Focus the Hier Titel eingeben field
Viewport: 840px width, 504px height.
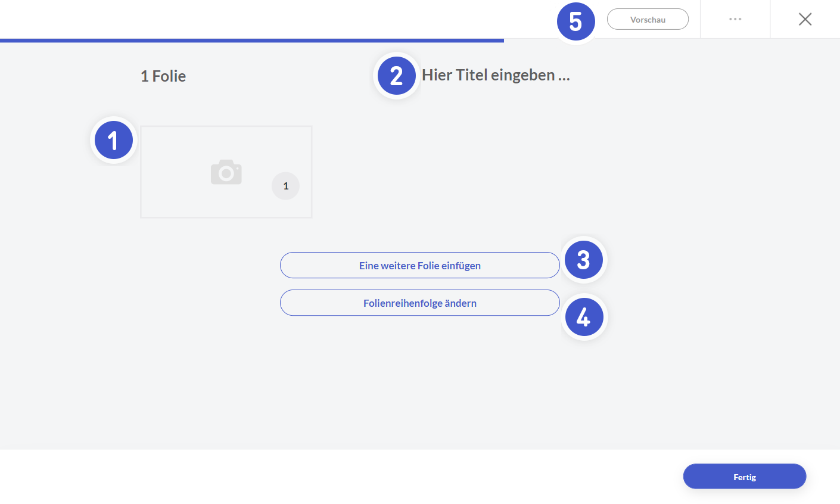[496, 75]
